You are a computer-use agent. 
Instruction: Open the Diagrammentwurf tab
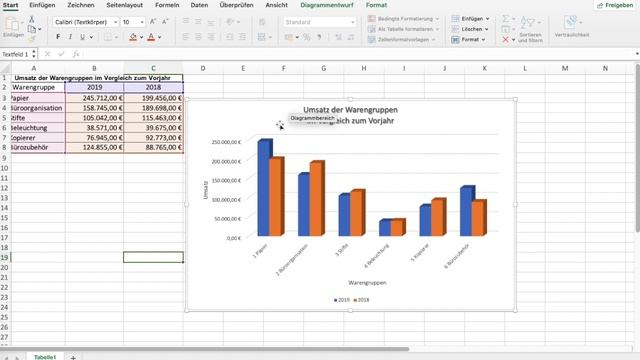coord(327,5)
